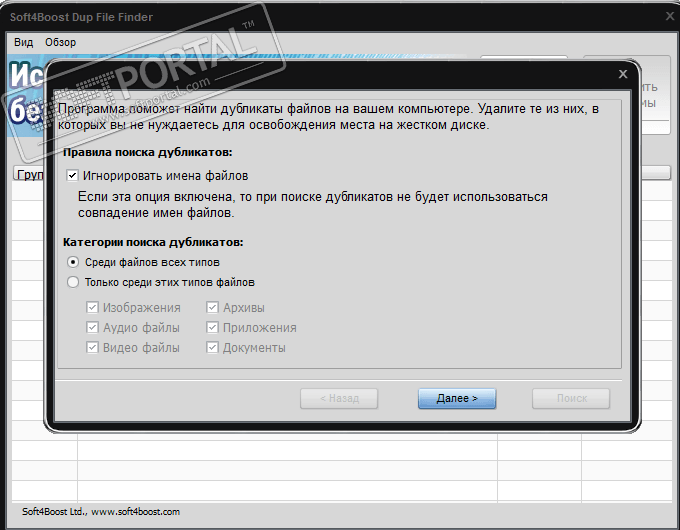
Task: Open the Вид menu
Action: pyautogui.click(x=23, y=43)
